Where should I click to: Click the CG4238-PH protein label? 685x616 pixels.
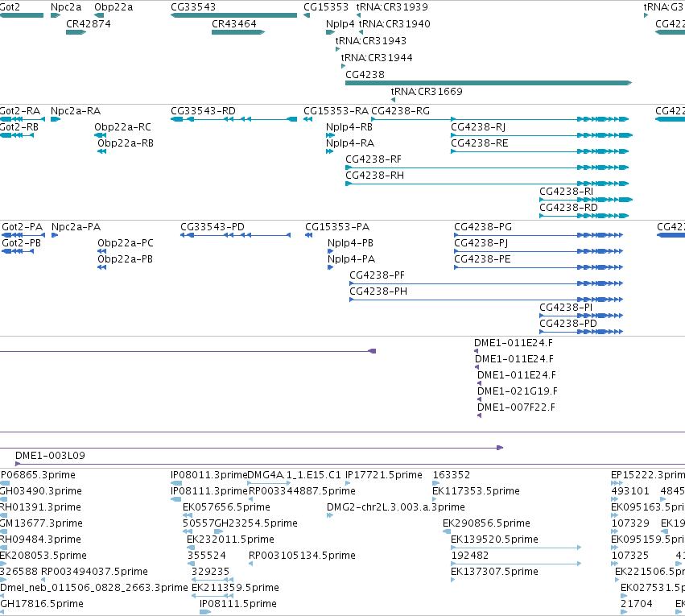(x=379, y=291)
